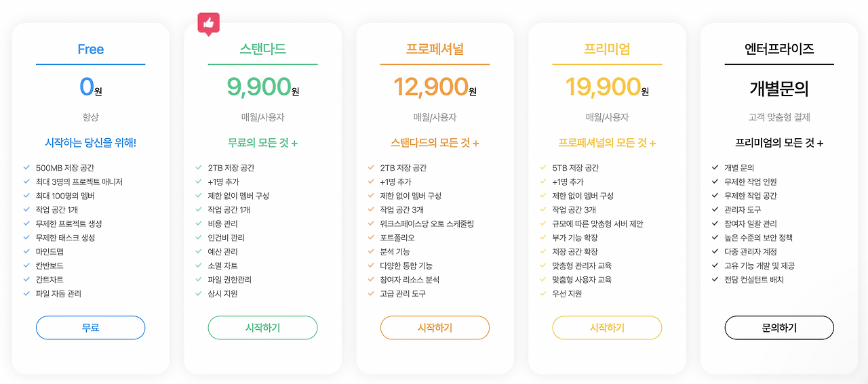
Task: Click the yellow checkmark beside 5TB 저장 공간
Action: (543, 167)
